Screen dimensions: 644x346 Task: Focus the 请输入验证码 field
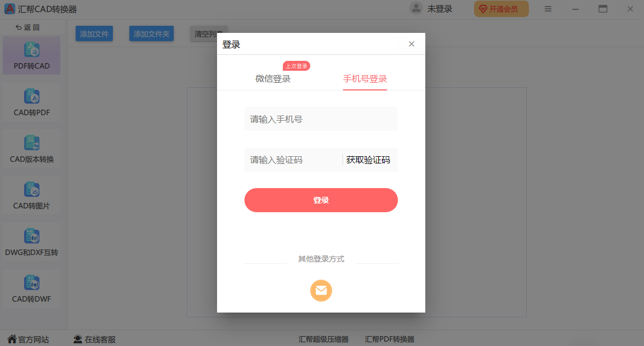[293, 160]
